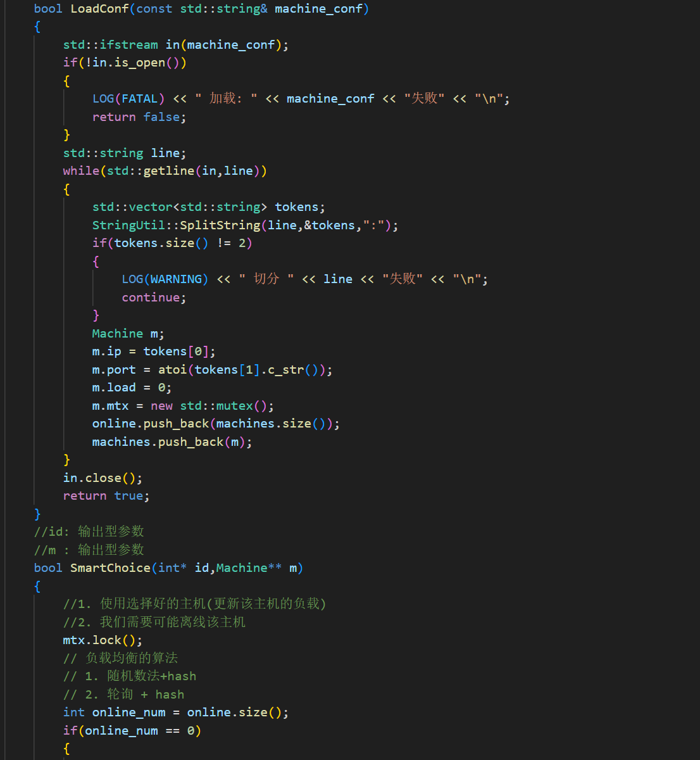Click the ":" delimiter string in SplitString call
This screenshot has width=700, height=760.
[373, 225]
